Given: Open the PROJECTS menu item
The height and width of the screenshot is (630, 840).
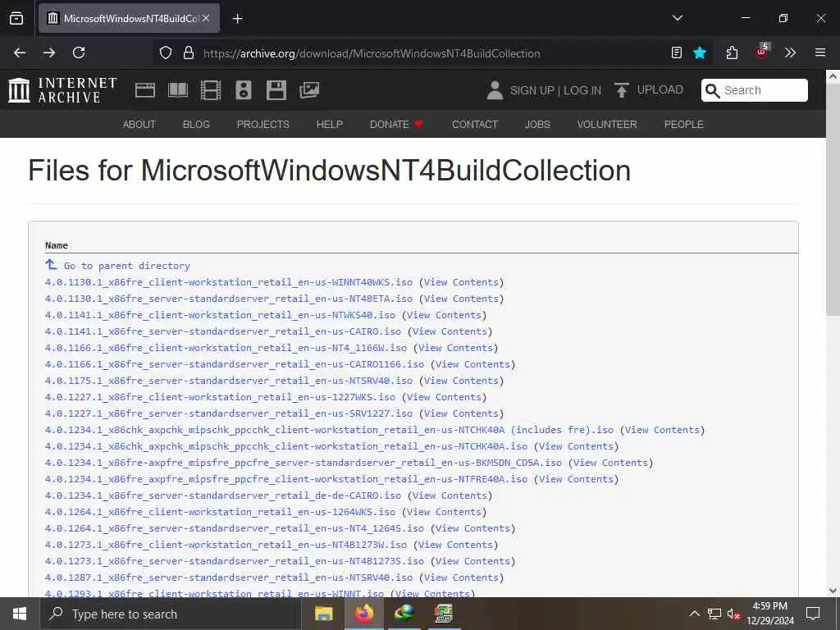Looking at the screenshot, I should coord(263,125).
